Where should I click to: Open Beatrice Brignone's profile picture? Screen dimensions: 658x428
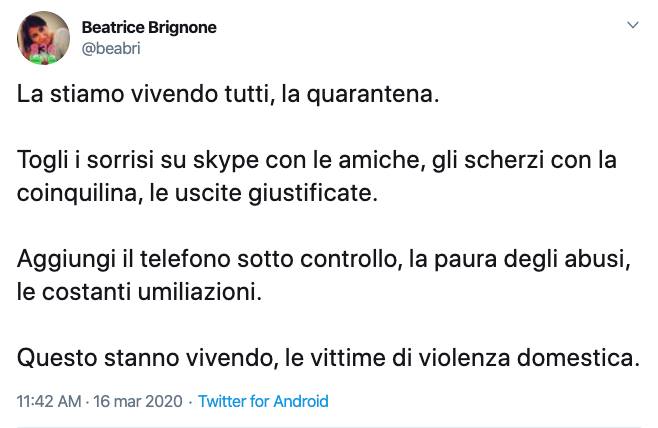pyautogui.click(x=43, y=38)
